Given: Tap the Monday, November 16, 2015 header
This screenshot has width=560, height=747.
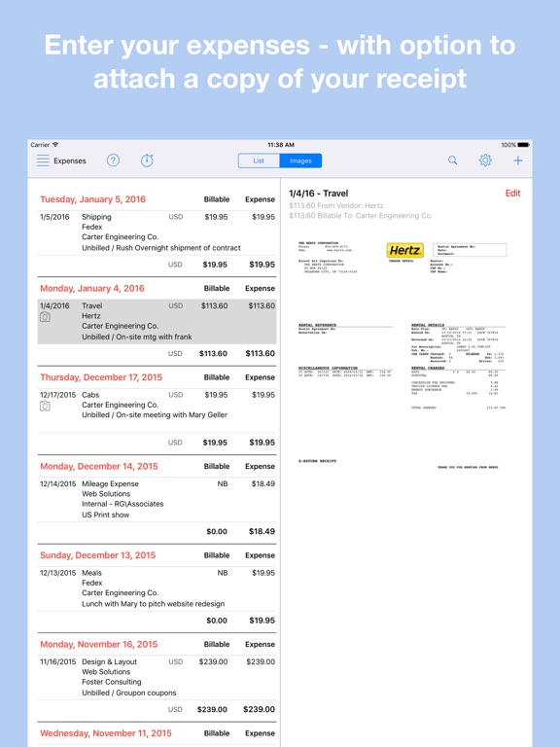Looking at the screenshot, I should (x=98, y=645).
